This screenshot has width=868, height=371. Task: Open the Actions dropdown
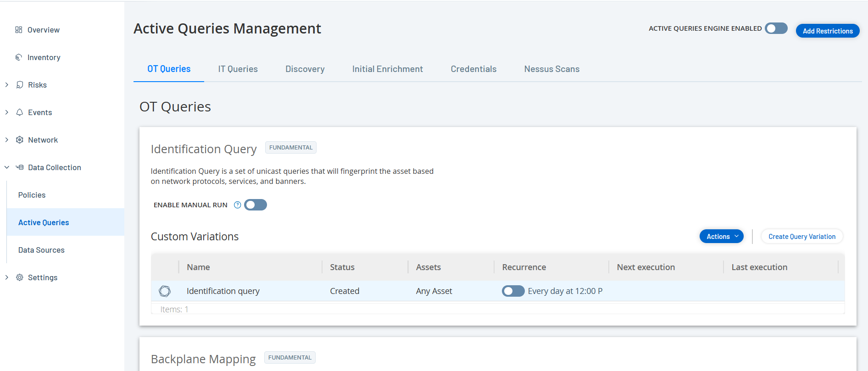coord(721,237)
